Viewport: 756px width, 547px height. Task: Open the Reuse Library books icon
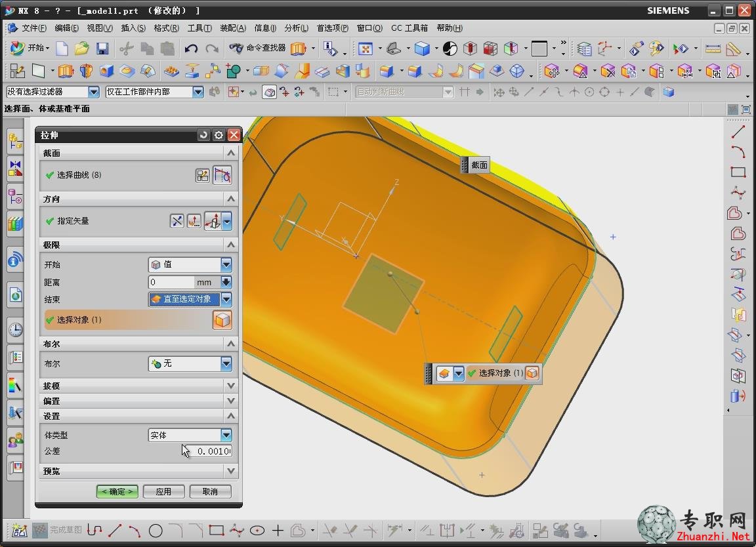click(x=16, y=224)
